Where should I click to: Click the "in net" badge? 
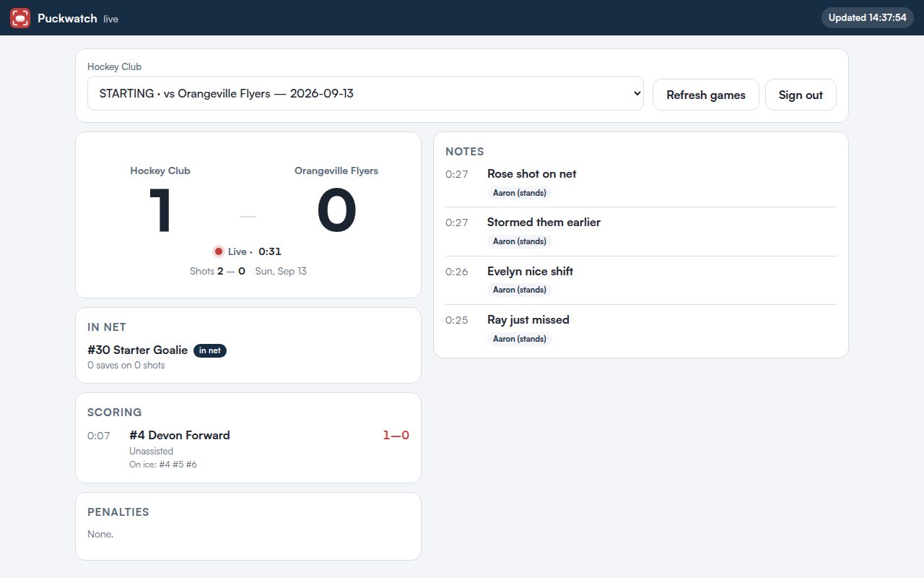[x=210, y=350]
